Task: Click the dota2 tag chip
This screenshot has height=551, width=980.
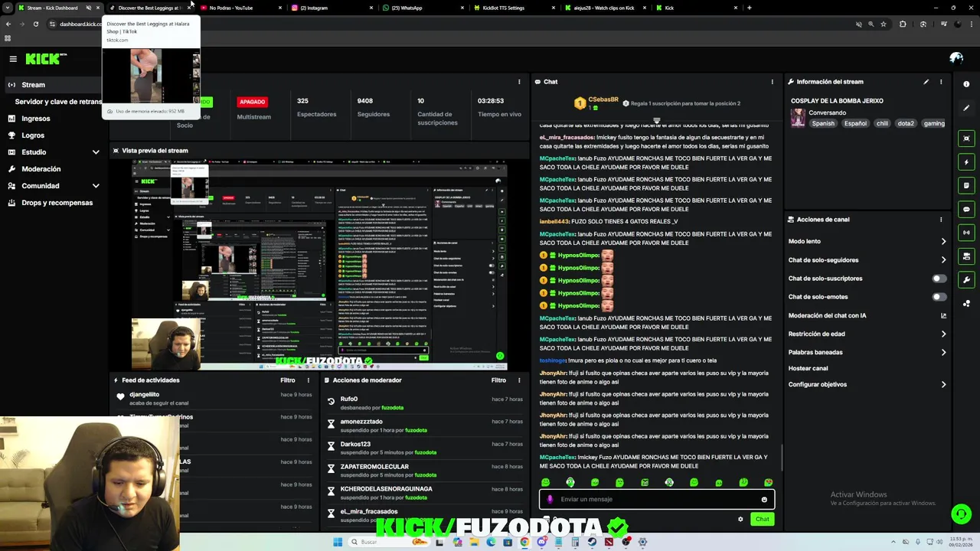Action: 906,123
